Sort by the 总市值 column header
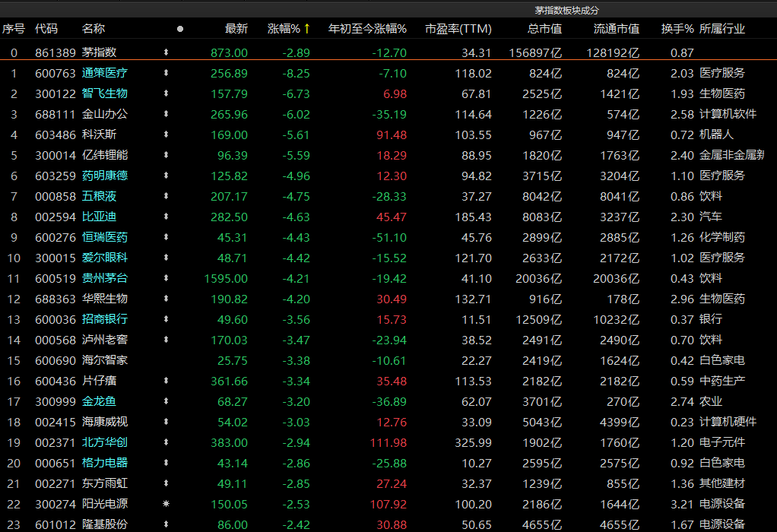The width and height of the screenshot is (777, 532). point(544,29)
